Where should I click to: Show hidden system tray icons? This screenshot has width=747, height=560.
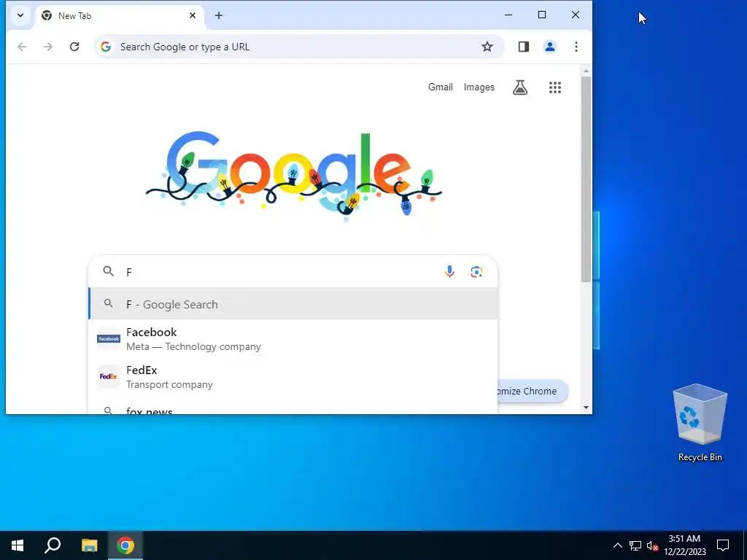617,545
